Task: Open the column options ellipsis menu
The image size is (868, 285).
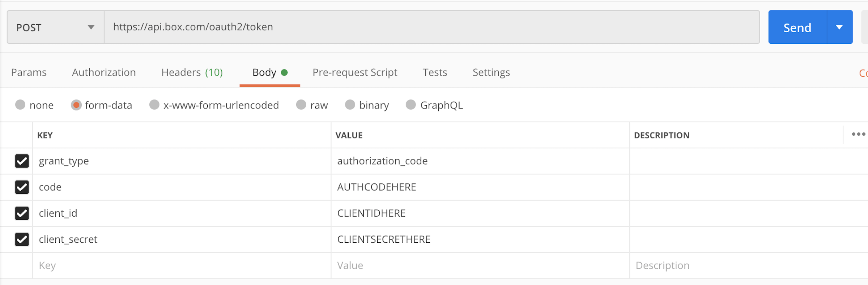Action: tap(858, 134)
